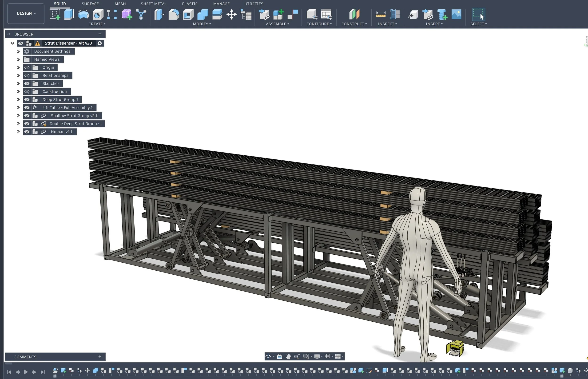Image resolution: width=588 pixels, height=379 pixels.
Task: Hide the Human v1:1 component
Action: [x=27, y=132]
